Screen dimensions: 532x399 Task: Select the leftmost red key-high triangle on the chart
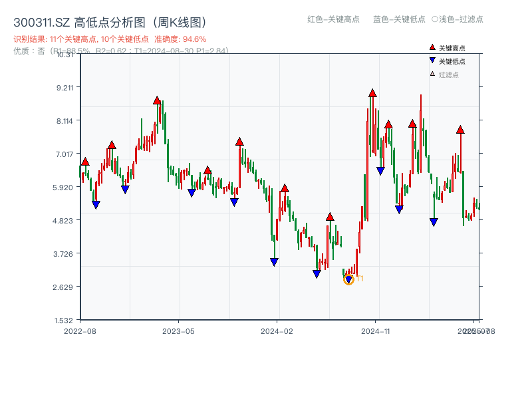tap(84, 160)
